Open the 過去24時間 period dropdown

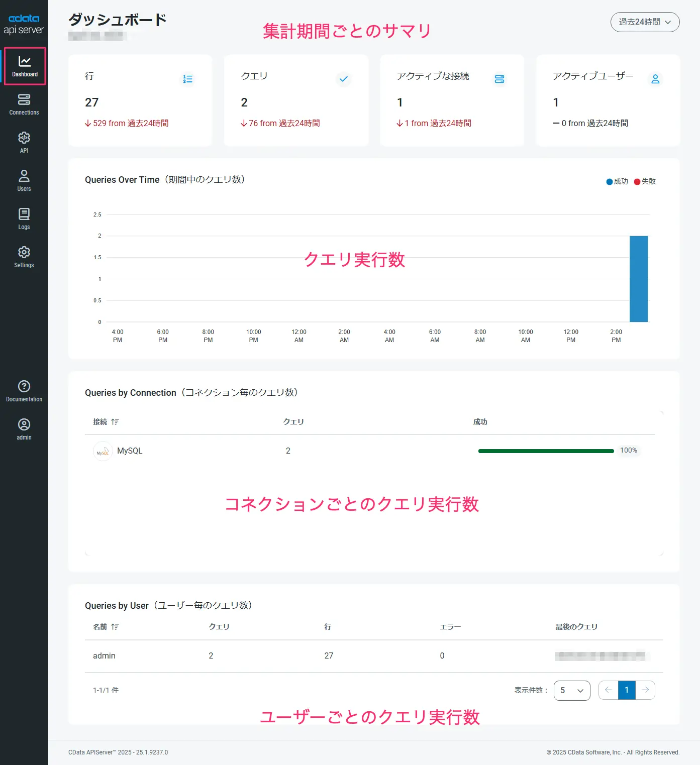point(645,22)
